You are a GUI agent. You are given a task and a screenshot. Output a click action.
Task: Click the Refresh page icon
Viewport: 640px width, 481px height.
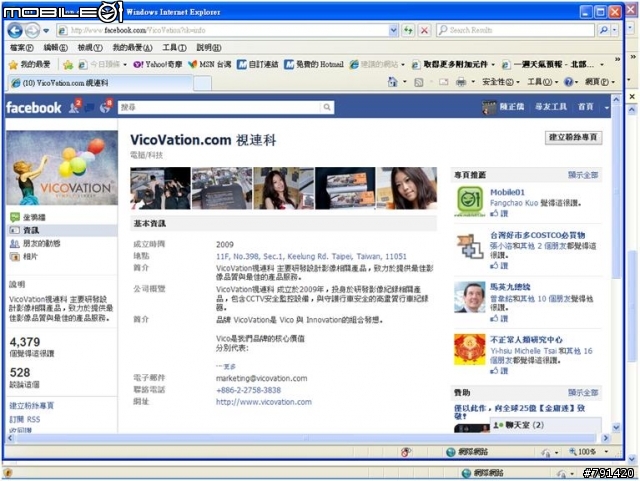pos(408,30)
